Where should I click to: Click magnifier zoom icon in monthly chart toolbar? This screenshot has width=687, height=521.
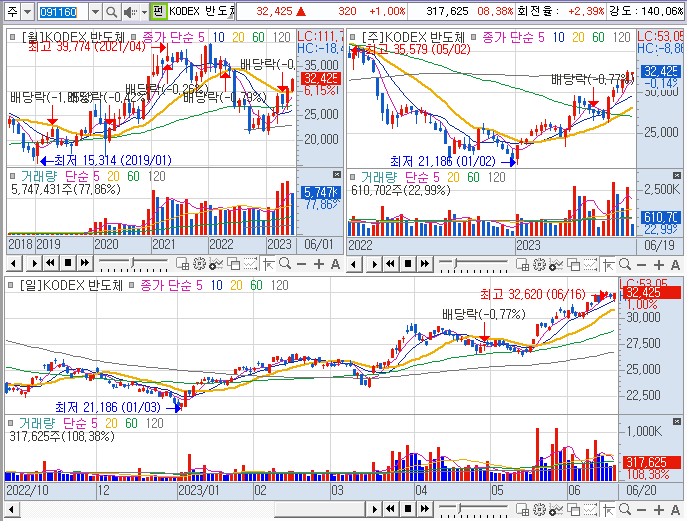(285, 264)
